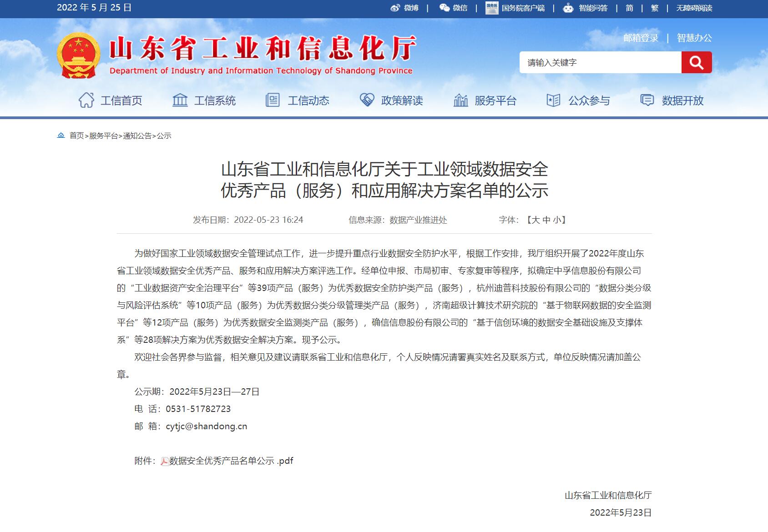The width and height of the screenshot is (768, 532).
Task: Set font size to large (大)
Action: (536, 220)
